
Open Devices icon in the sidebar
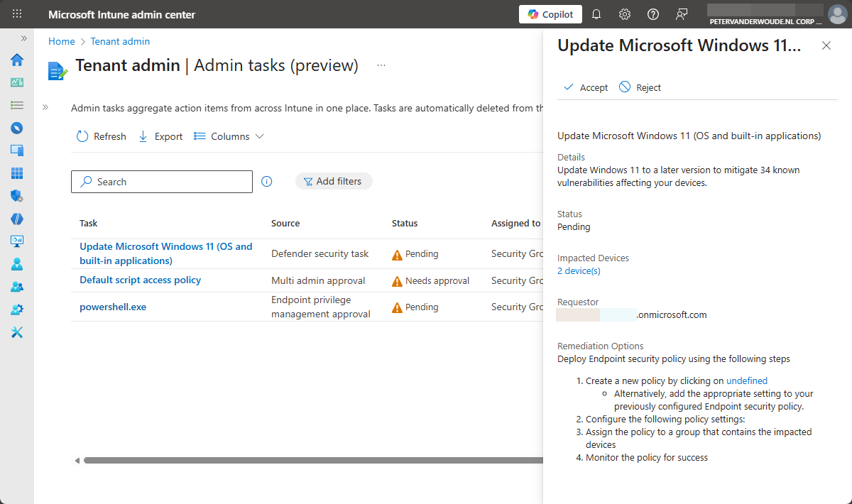(17, 150)
